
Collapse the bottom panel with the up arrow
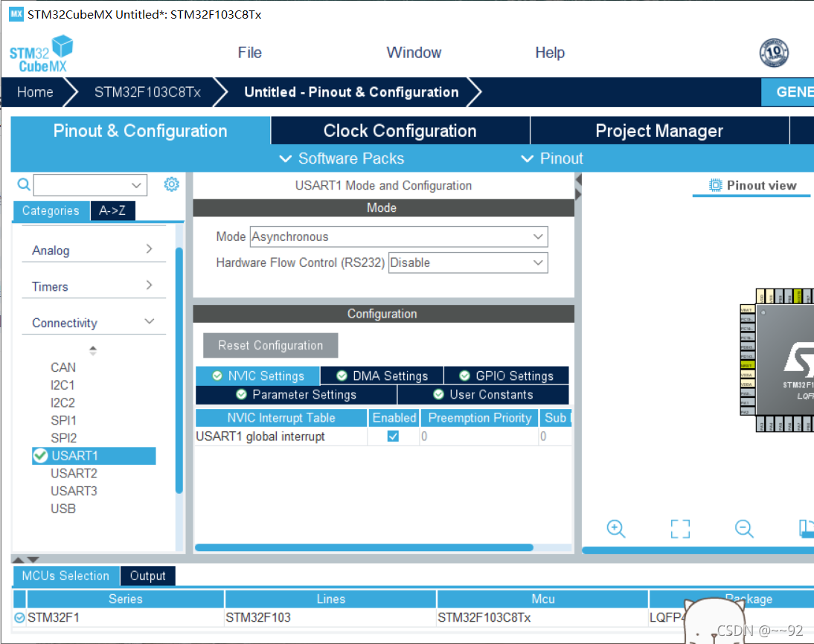coord(18,559)
